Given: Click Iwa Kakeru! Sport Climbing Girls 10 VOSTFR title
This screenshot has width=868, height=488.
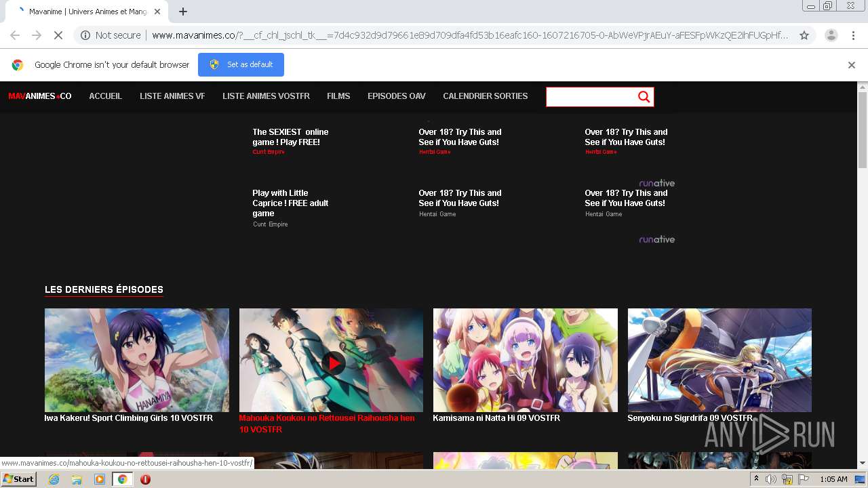Looking at the screenshot, I should pos(129,418).
